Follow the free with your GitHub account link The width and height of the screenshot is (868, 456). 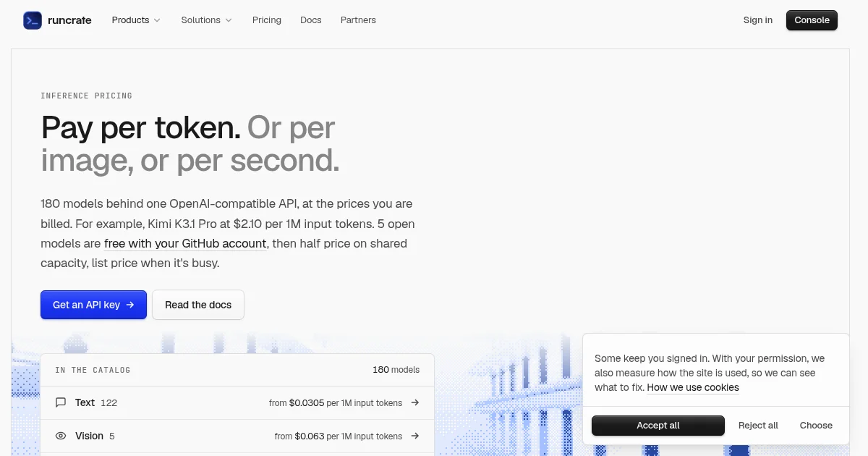[x=185, y=244]
